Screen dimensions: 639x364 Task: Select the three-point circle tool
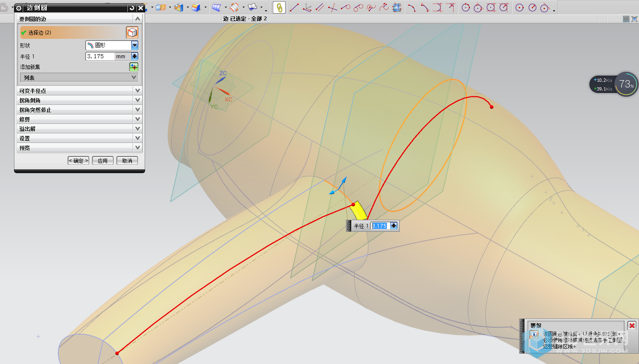coord(466,7)
